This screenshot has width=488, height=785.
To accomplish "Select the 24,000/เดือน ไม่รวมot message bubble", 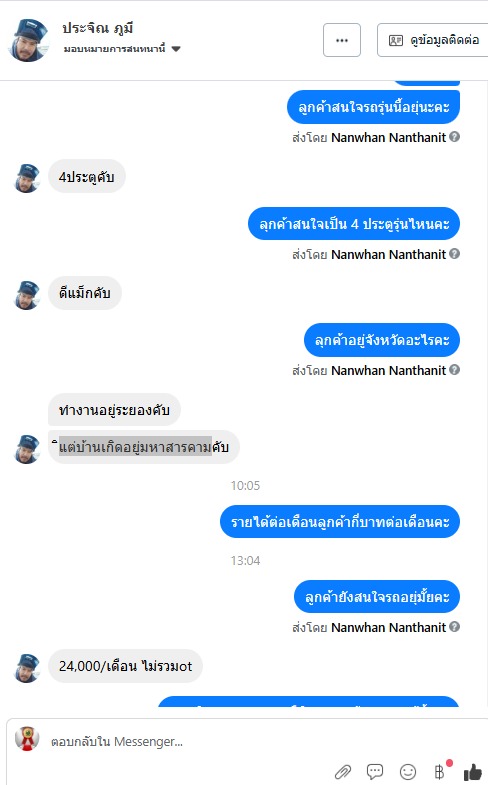I will click(125, 666).
